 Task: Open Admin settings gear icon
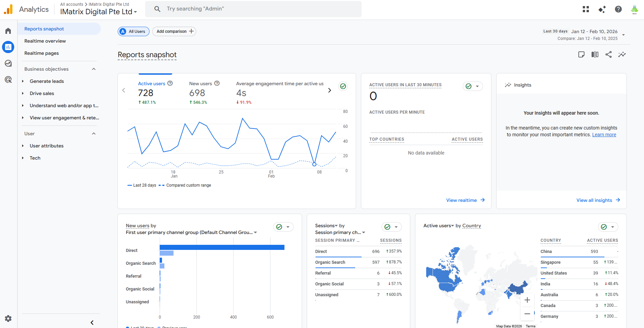8,318
